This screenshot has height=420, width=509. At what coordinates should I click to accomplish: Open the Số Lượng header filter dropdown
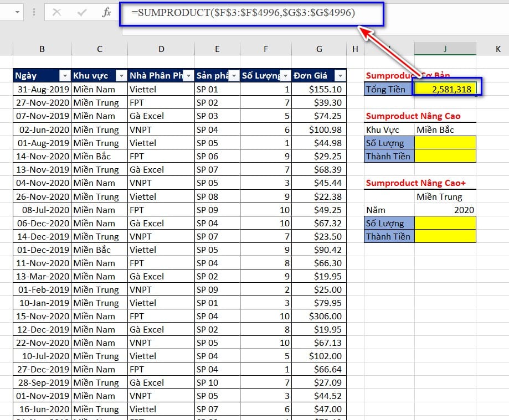tap(285, 76)
